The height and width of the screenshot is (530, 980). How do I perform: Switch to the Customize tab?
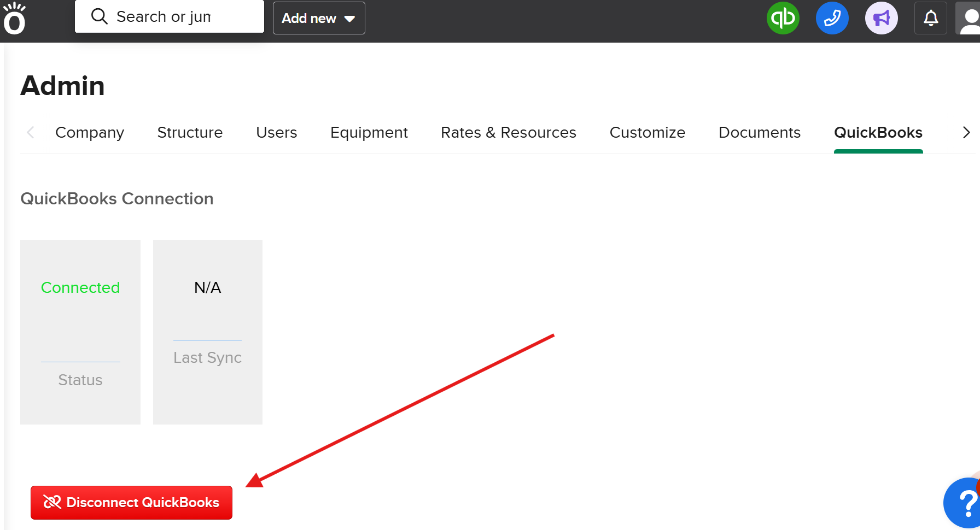(x=647, y=133)
